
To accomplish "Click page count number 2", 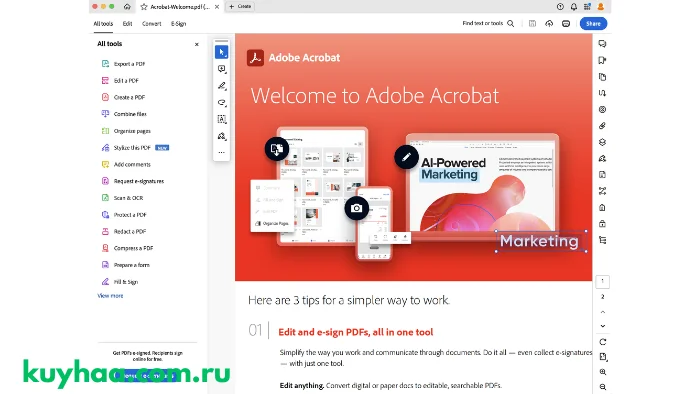I will click(x=603, y=297).
